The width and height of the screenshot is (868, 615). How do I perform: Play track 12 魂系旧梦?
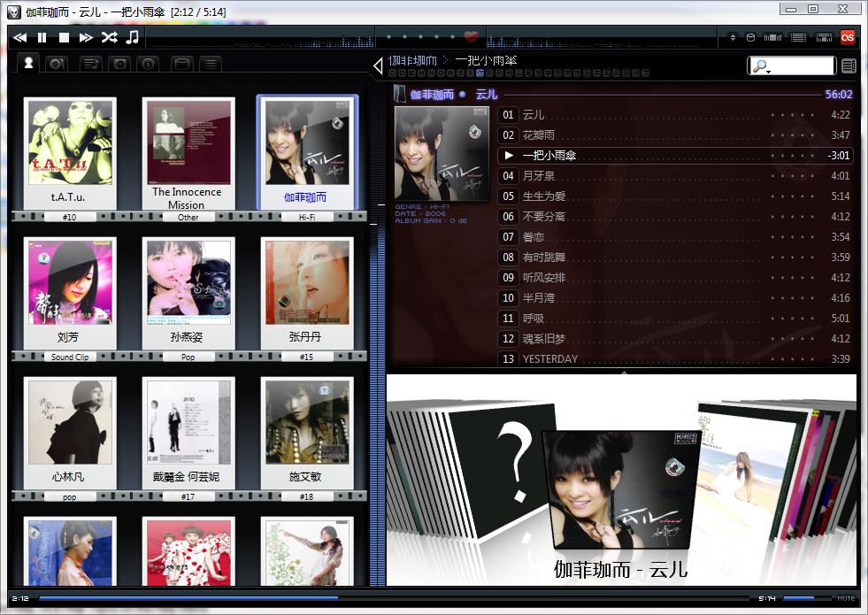(x=674, y=339)
